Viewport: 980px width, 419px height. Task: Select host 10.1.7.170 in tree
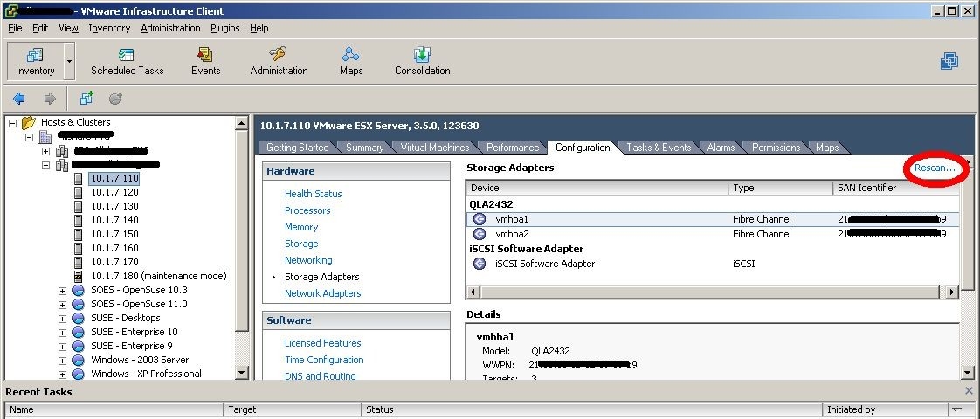(115, 262)
